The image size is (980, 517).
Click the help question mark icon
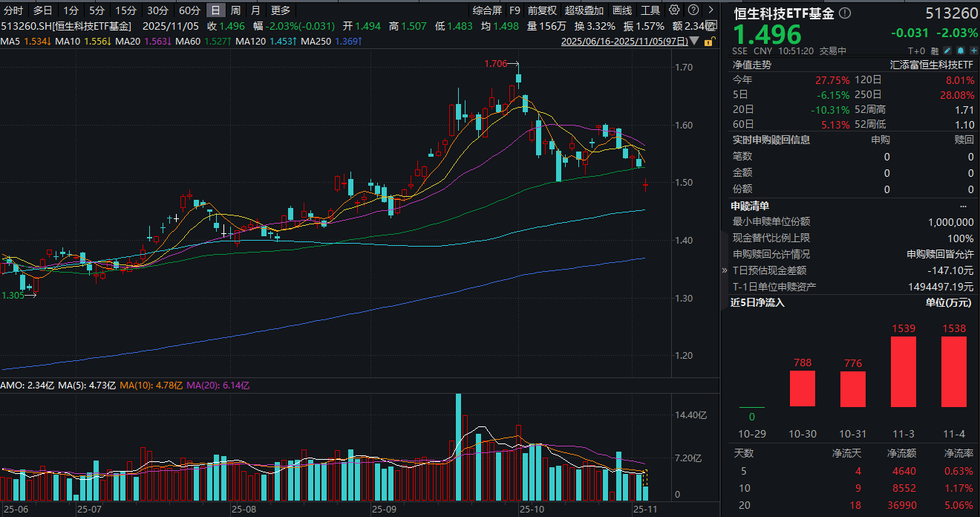pos(693,10)
